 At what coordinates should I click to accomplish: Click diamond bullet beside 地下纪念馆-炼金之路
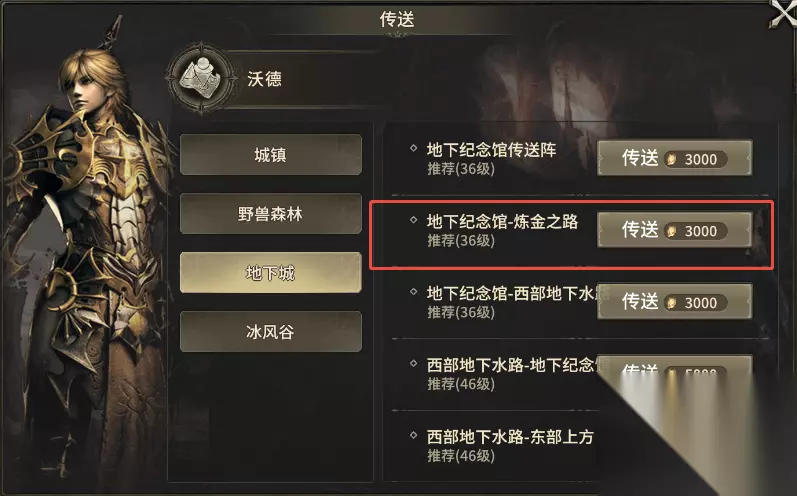[413, 220]
